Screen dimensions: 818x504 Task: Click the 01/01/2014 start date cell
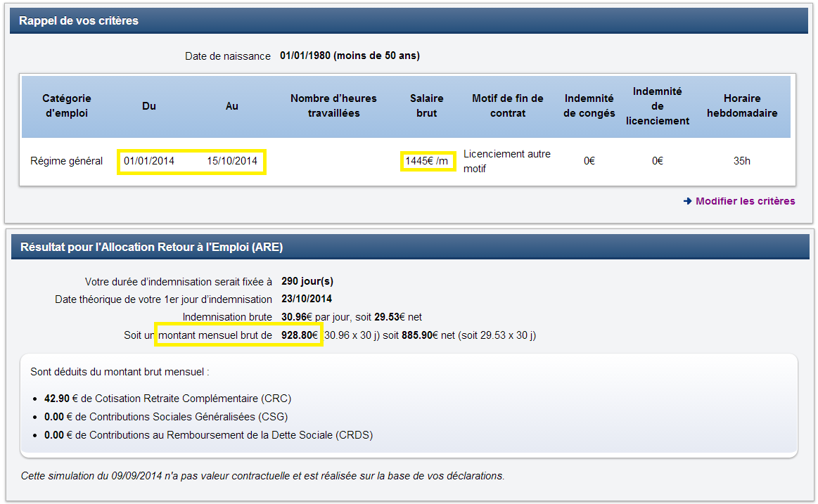[149, 161]
